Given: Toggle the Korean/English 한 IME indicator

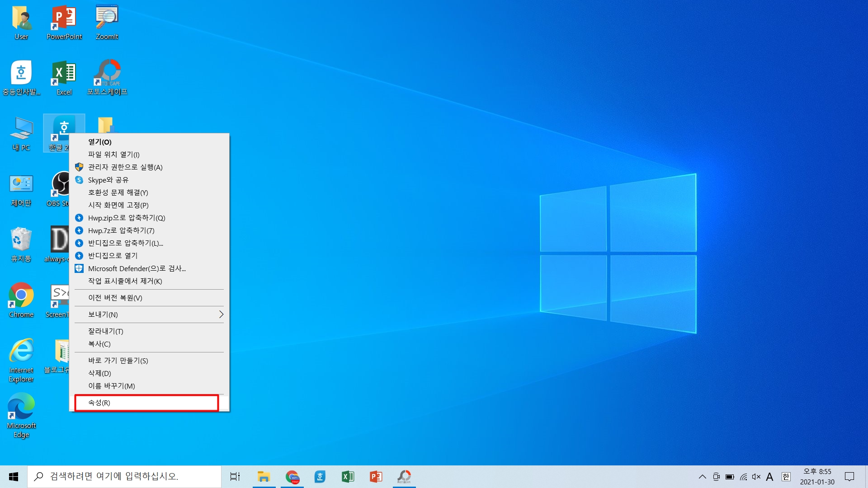Looking at the screenshot, I should (x=786, y=477).
